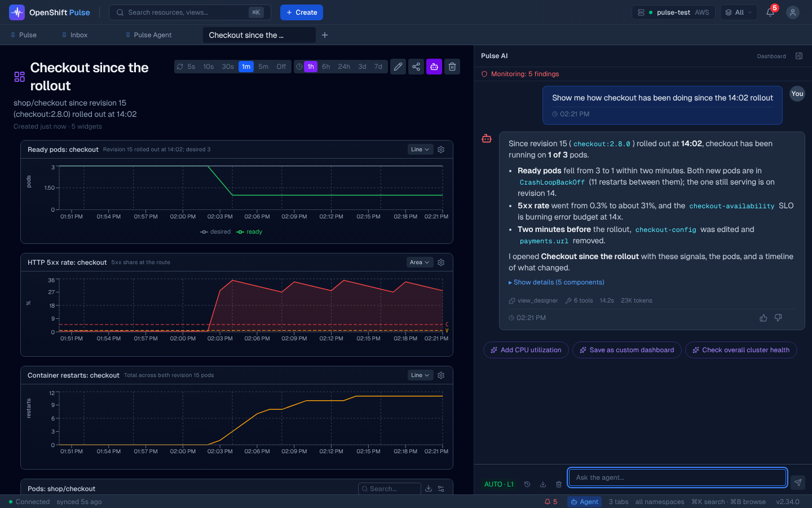Open settings gear on HTTP 5xx rate widget
Viewport: 812px width, 508px height.
tap(441, 262)
